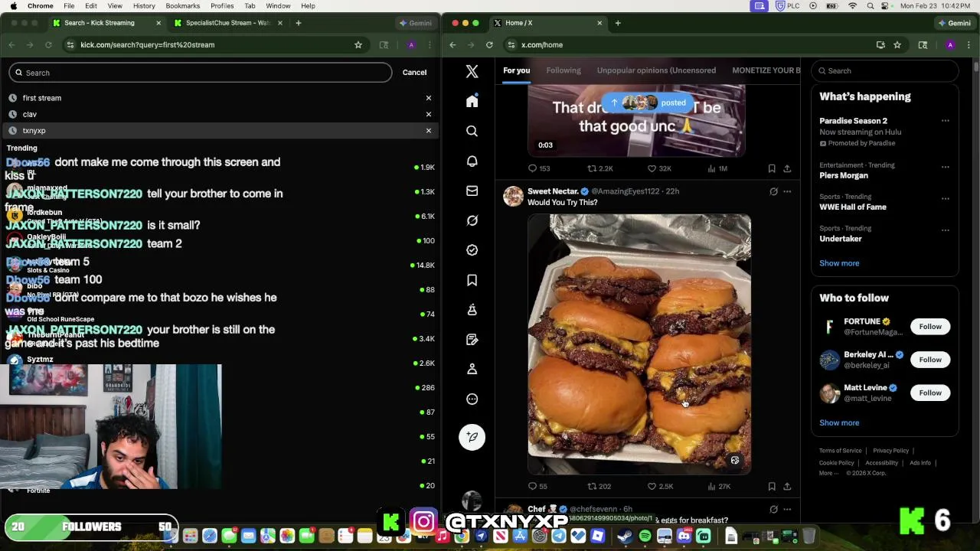Open More footer link on X
This screenshot has height=551, width=980.
pos(828,473)
